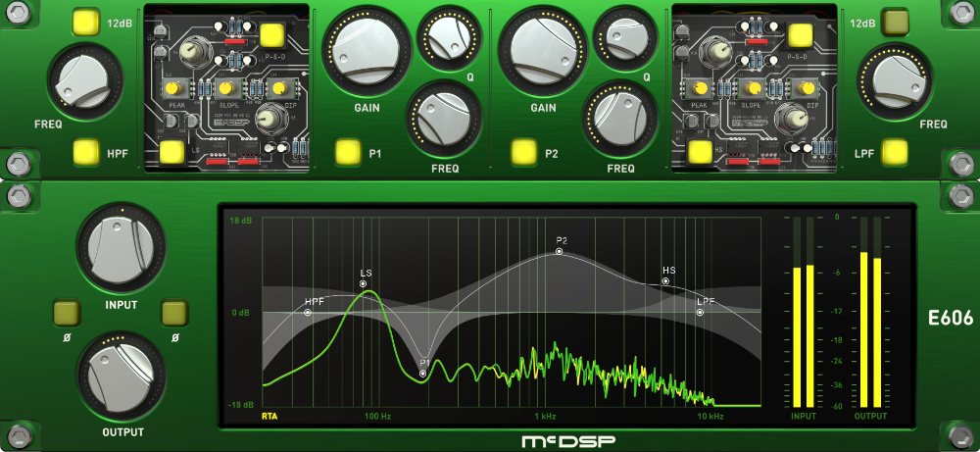Image resolution: width=980 pixels, height=452 pixels.
Task: Click the P1 GAIN knob
Action: click(367, 50)
